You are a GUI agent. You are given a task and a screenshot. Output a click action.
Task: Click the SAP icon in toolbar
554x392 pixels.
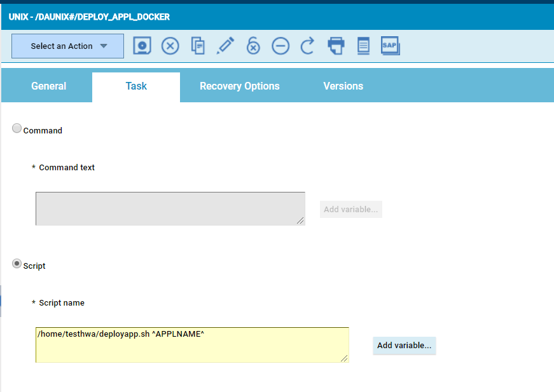point(390,46)
